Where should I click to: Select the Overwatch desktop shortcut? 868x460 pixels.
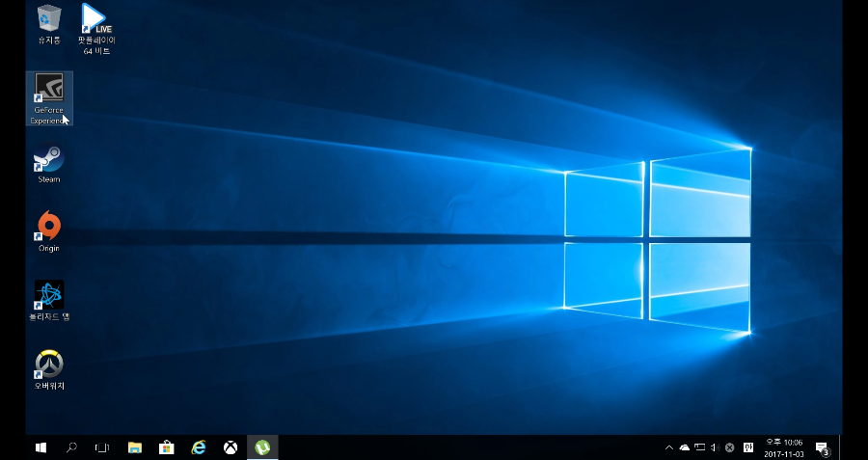pyautogui.click(x=49, y=369)
